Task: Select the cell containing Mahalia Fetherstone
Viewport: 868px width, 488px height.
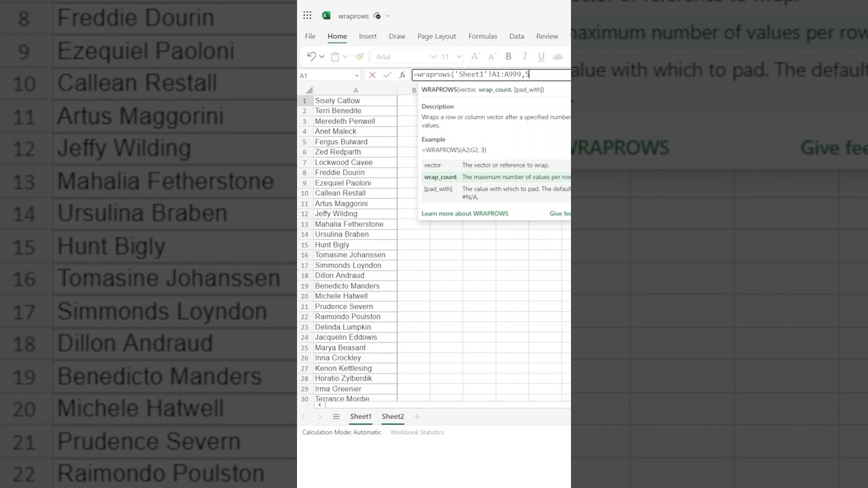Action: (x=355, y=224)
